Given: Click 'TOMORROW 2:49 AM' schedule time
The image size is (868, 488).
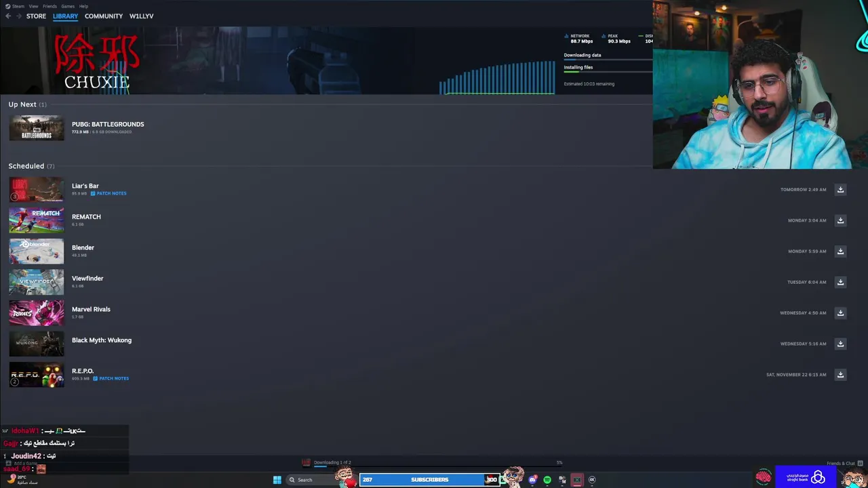Looking at the screenshot, I should click(803, 190).
